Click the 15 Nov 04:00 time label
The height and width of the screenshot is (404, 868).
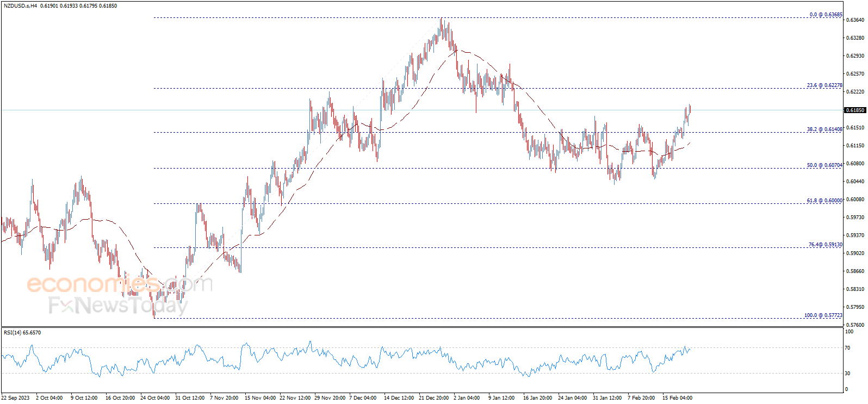point(260,398)
